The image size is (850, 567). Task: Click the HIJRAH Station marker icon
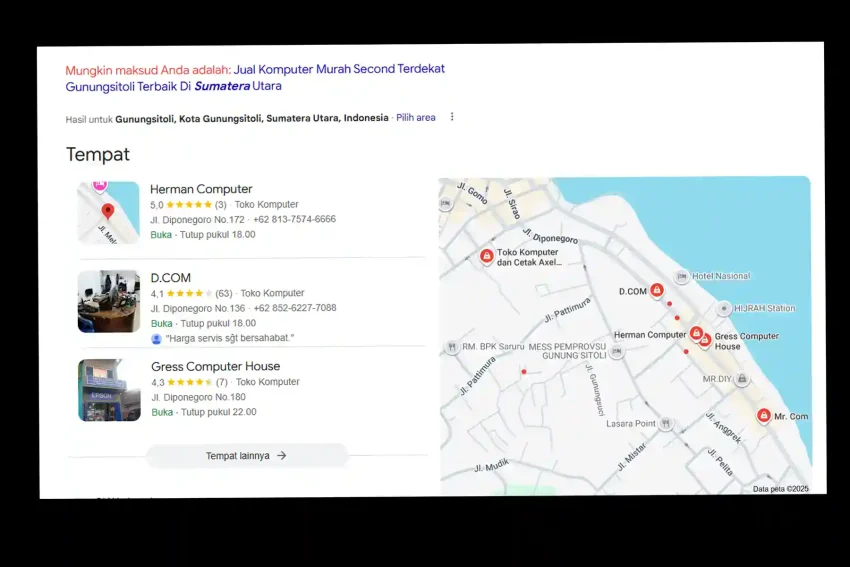pos(724,308)
